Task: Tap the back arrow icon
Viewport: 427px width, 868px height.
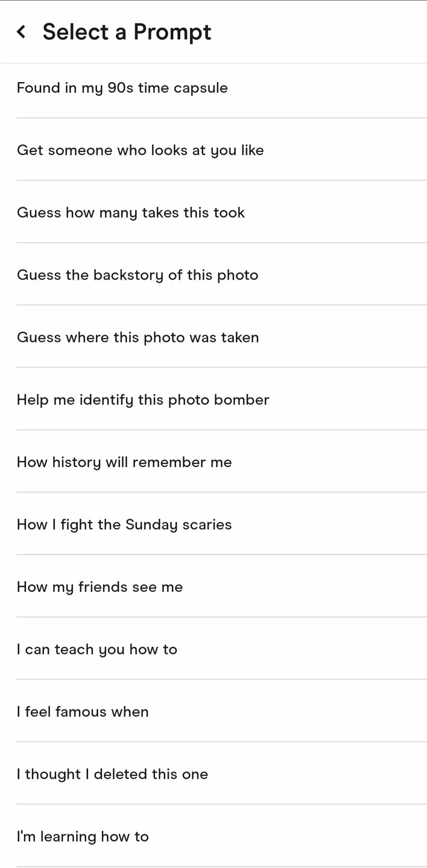Action: [x=21, y=32]
